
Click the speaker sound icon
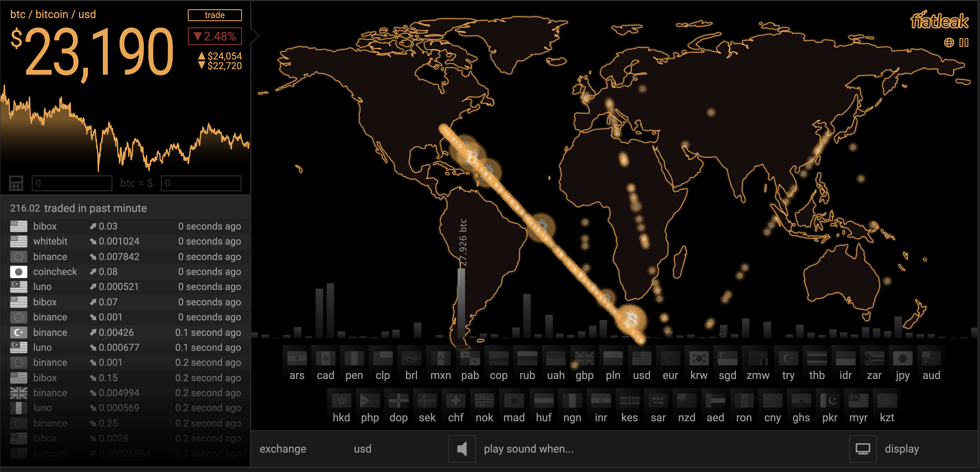(462, 449)
